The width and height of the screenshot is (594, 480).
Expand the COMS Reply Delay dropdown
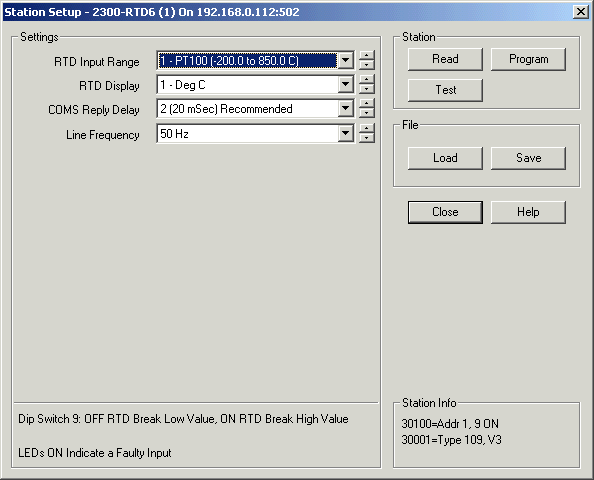click(x=345, y=109)
